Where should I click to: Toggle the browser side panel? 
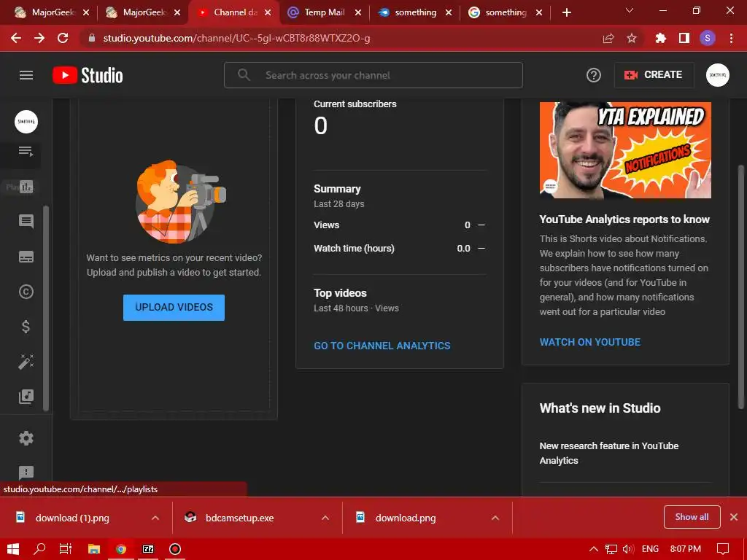[x=684, y=38]
